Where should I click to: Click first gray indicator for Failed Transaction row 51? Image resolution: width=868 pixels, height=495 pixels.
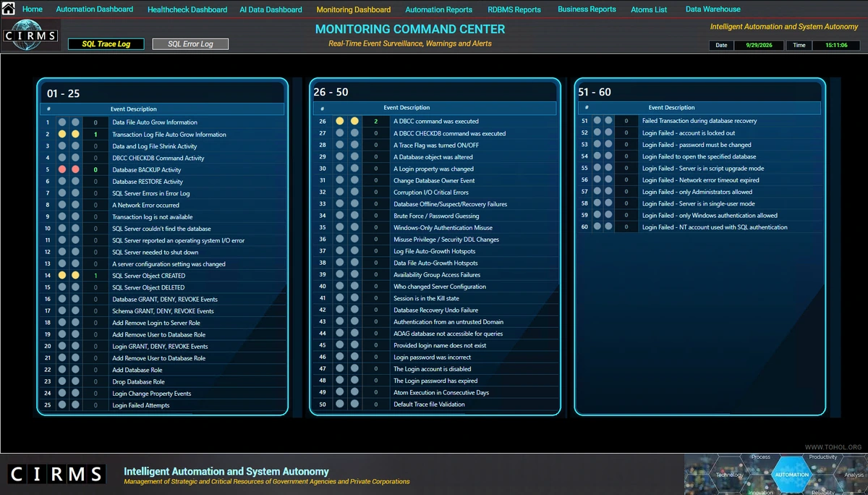coord(597,121)
